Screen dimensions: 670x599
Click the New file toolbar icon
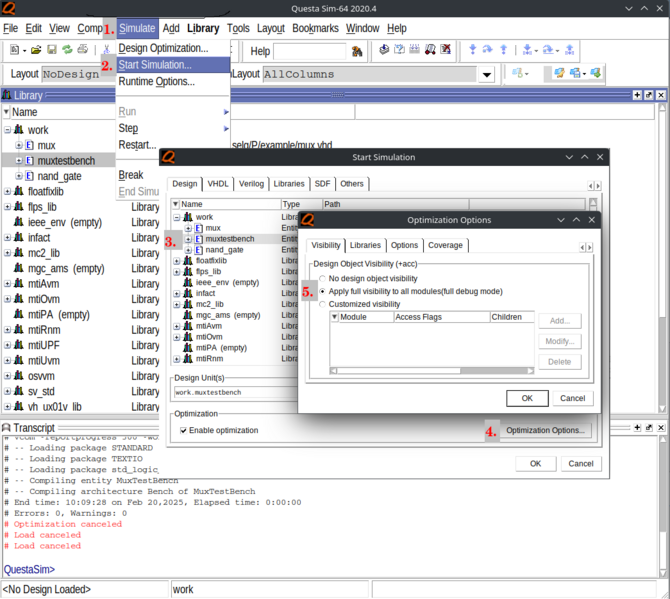coord(14,50)
